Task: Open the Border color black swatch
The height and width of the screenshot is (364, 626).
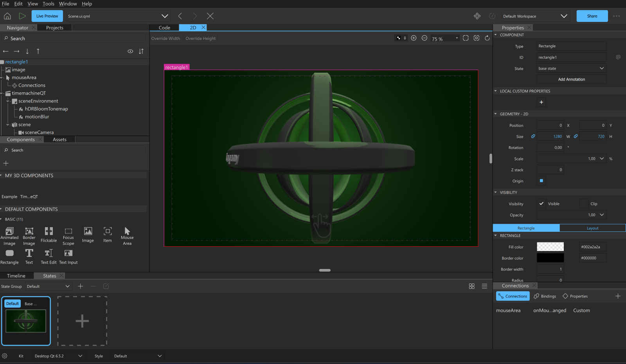Action: coord(550,258)
